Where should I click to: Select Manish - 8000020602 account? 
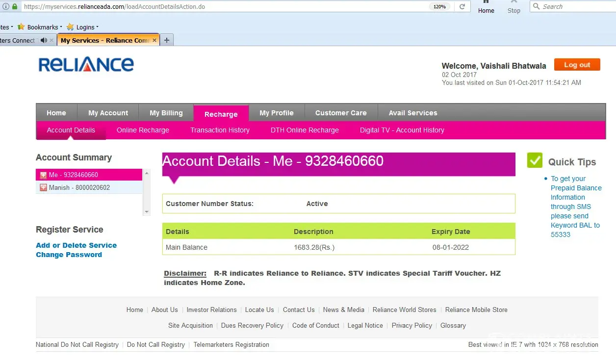click(x=79, y=187)
